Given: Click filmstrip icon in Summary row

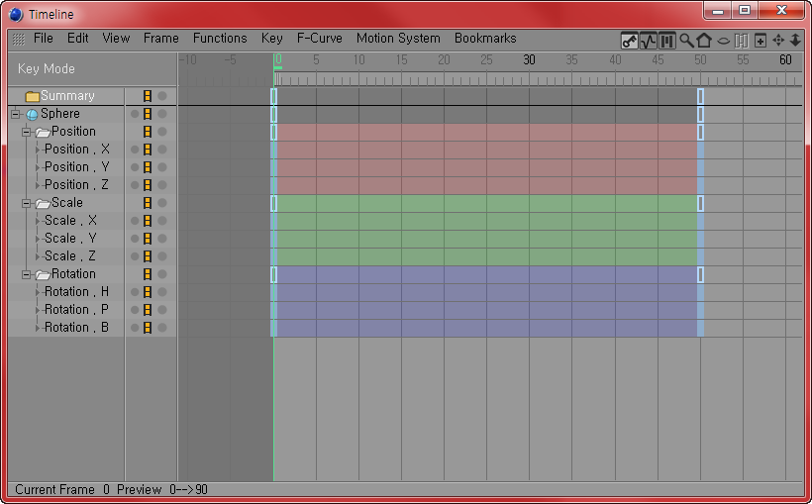Looking at the screenshot, I should (148, 96).
